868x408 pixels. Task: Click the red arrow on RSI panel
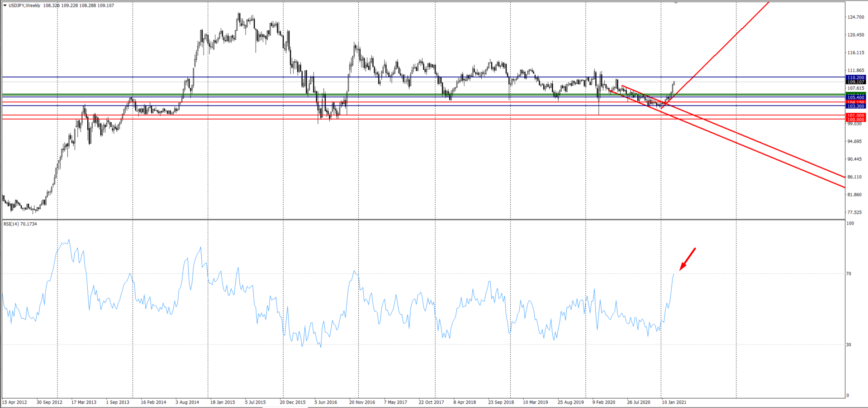(x=687, y=259)
